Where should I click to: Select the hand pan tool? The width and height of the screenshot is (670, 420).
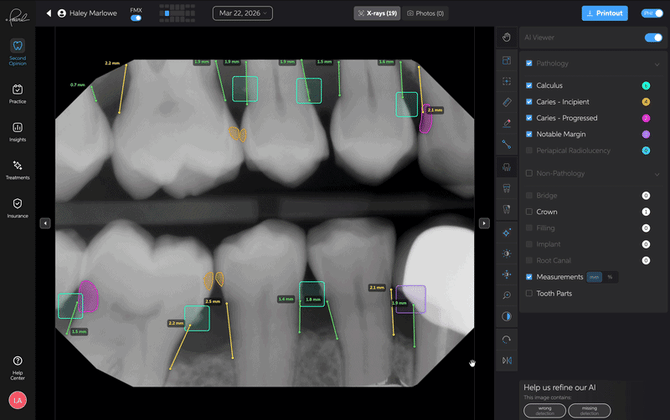[x=507, y=38]
